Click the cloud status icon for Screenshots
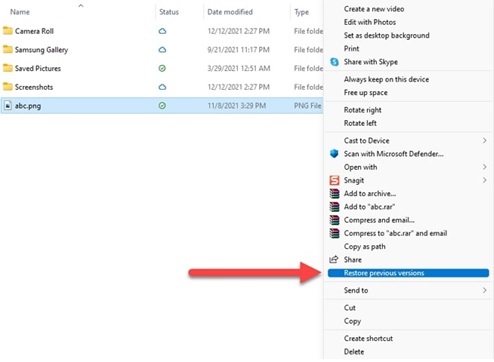494x362 pixels. pos(162,87)
